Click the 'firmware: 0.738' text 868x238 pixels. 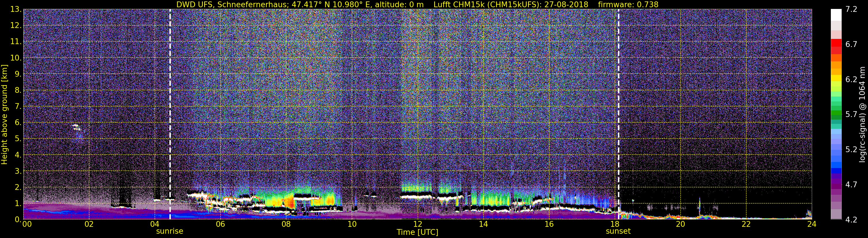tap(628, 5)
